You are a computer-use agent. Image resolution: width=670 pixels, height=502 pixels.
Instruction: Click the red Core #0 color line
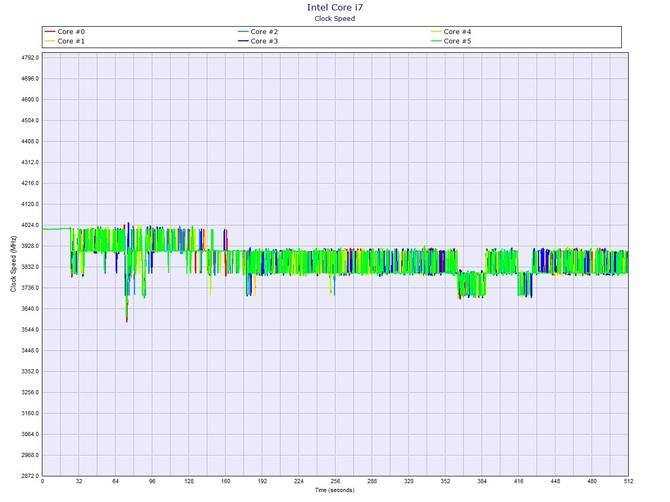[50, 32]
